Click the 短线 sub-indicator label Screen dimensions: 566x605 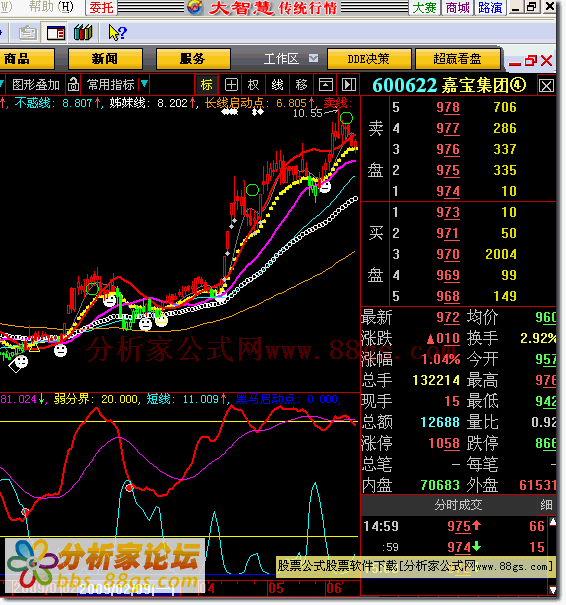click(159, 399)
